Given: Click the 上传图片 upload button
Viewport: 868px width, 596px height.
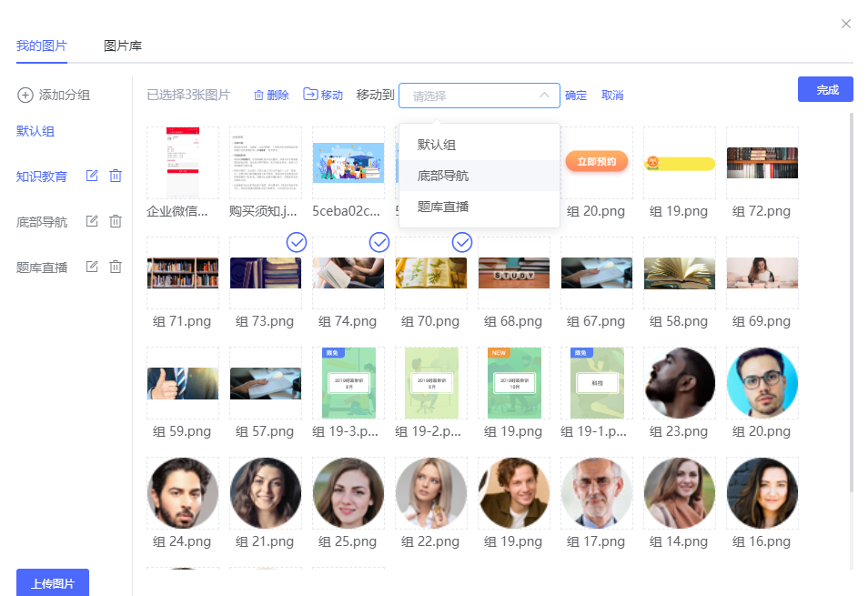Looking at the screenshot, I should pos(53,583).
